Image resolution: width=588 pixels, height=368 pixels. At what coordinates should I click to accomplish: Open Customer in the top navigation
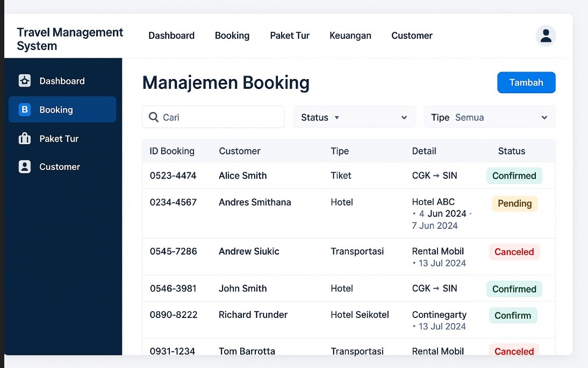pos(412,36)
